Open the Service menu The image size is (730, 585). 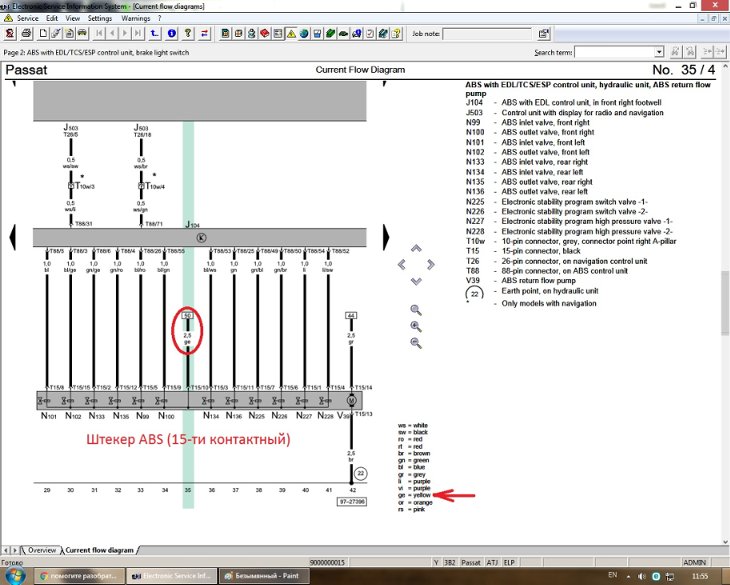[x=27, y=18]
